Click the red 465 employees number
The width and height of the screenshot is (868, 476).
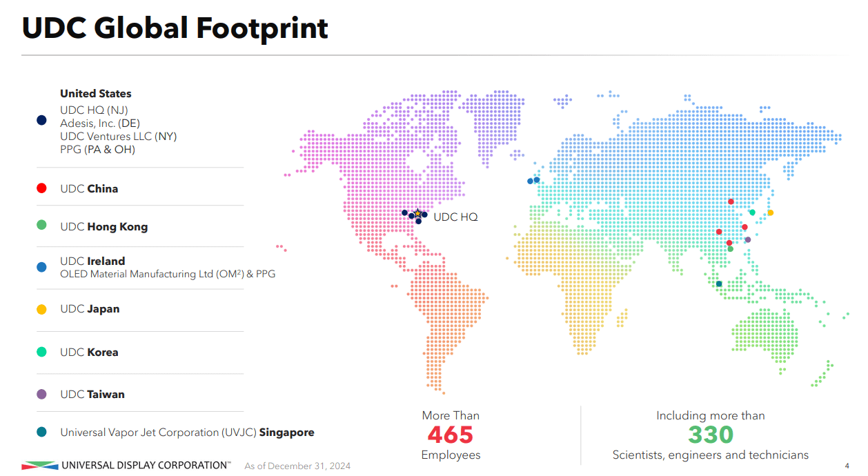click(x=451, y=435)
